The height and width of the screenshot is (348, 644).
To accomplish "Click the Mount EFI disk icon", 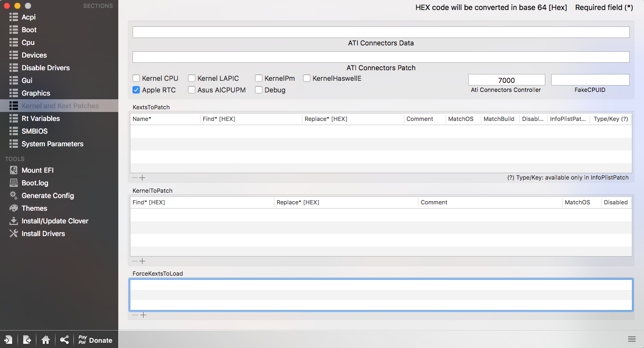I will point(14,170).
